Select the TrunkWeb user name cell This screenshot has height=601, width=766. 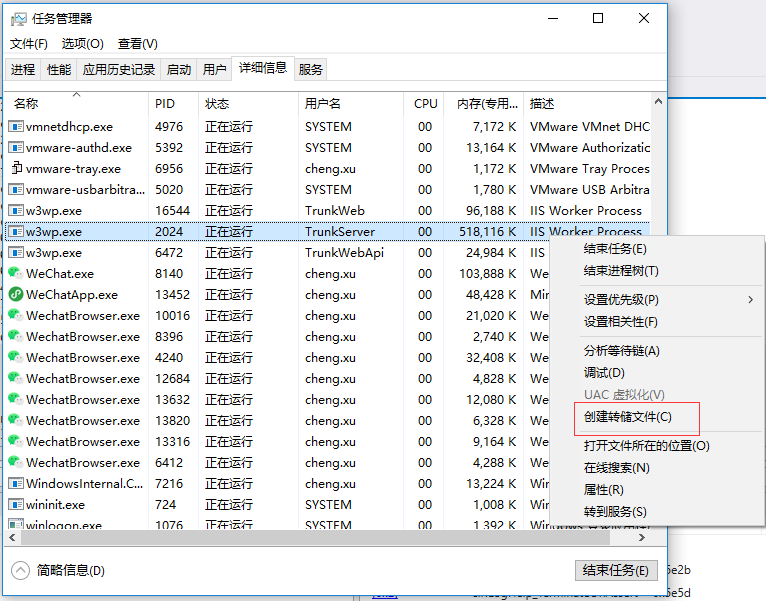click(x=335, y=211)
